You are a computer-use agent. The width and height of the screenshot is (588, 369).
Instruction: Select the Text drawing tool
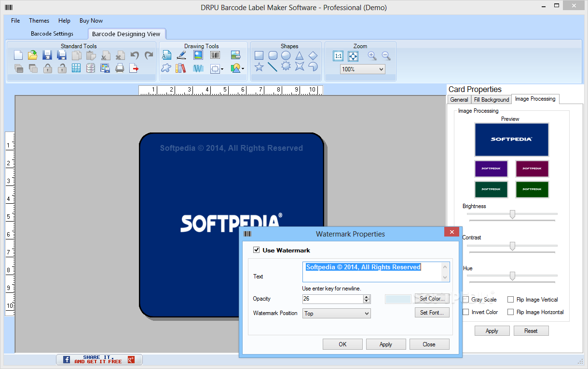click(x=166, y=55)
